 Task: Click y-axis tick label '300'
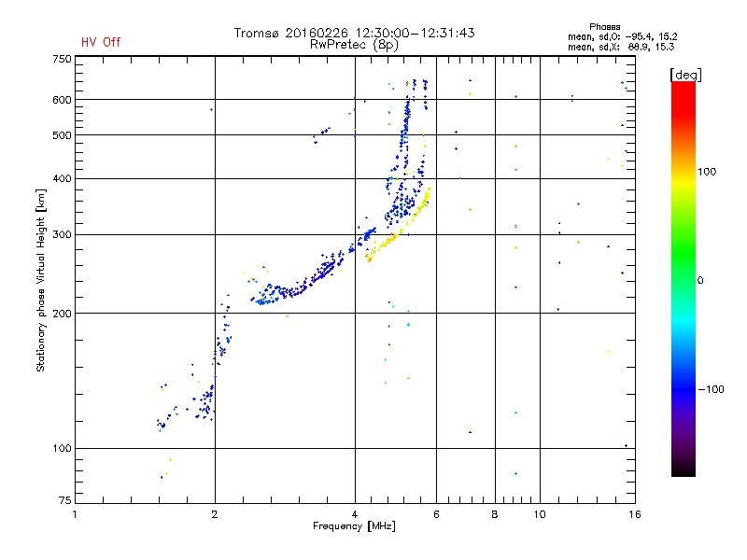click(x=62, y=235)
